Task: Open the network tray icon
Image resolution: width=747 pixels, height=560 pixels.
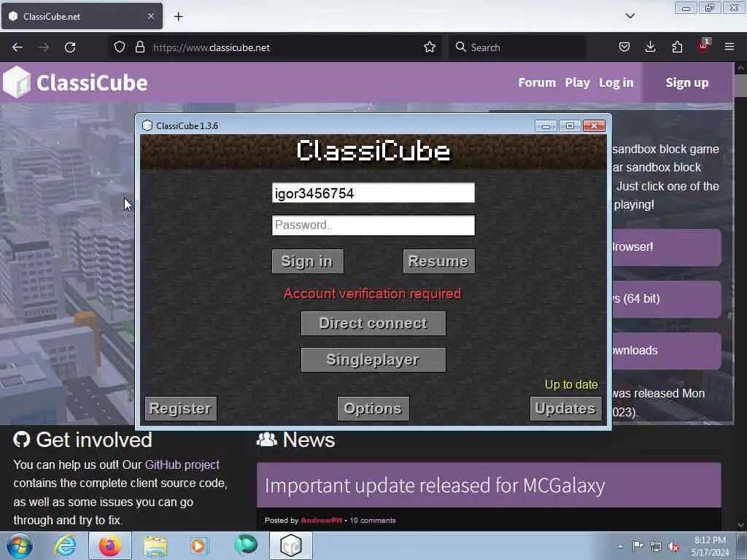Action: coord(656,547)
